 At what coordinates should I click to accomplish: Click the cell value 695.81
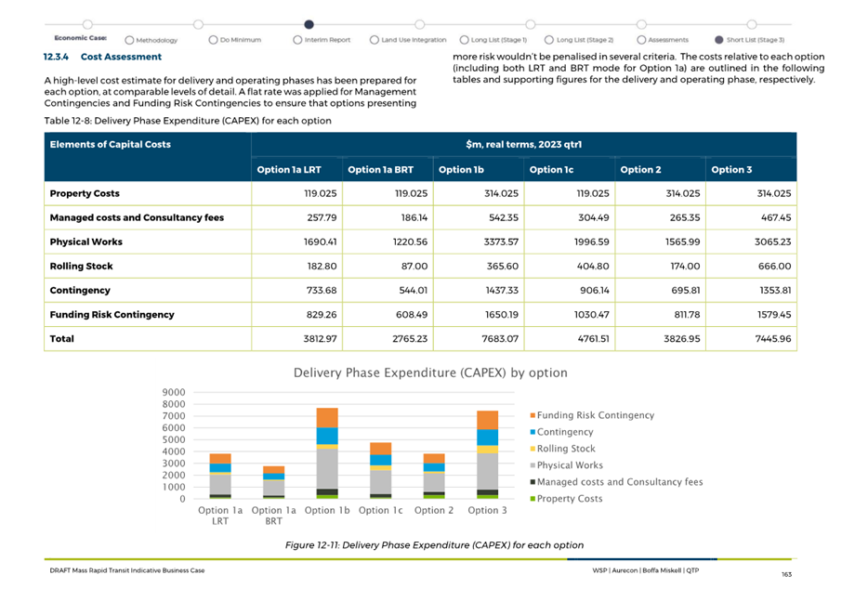[684, 291]
